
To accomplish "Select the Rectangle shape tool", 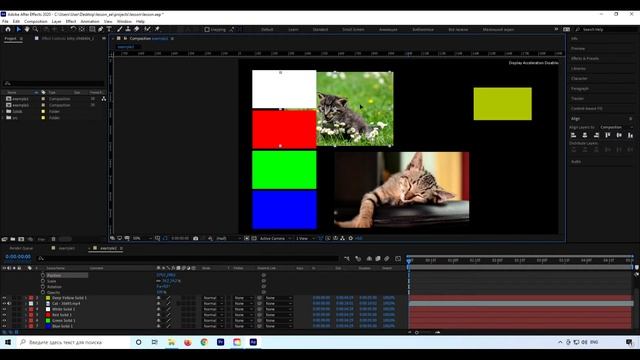I will (x=92, y=29).
